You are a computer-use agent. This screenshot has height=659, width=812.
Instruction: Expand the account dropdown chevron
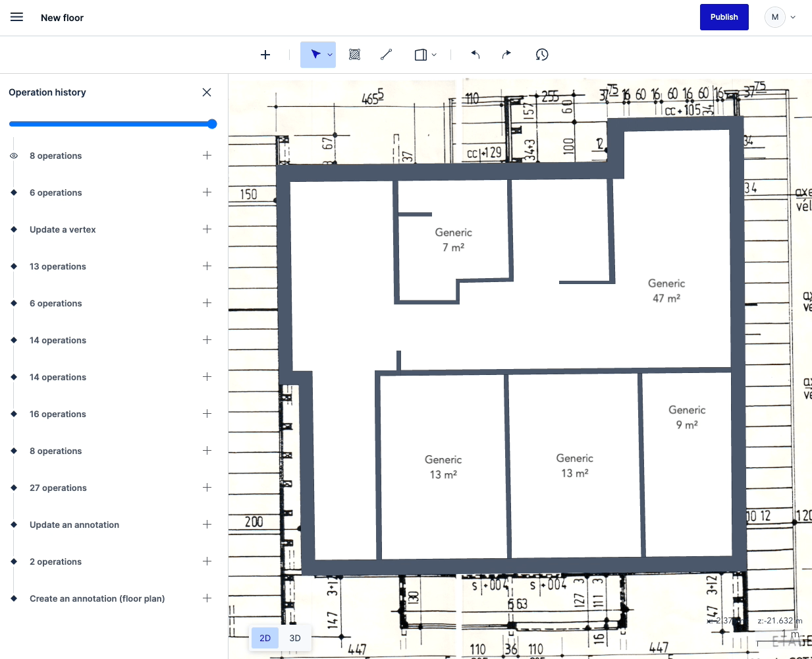click(x=793, y=18)
